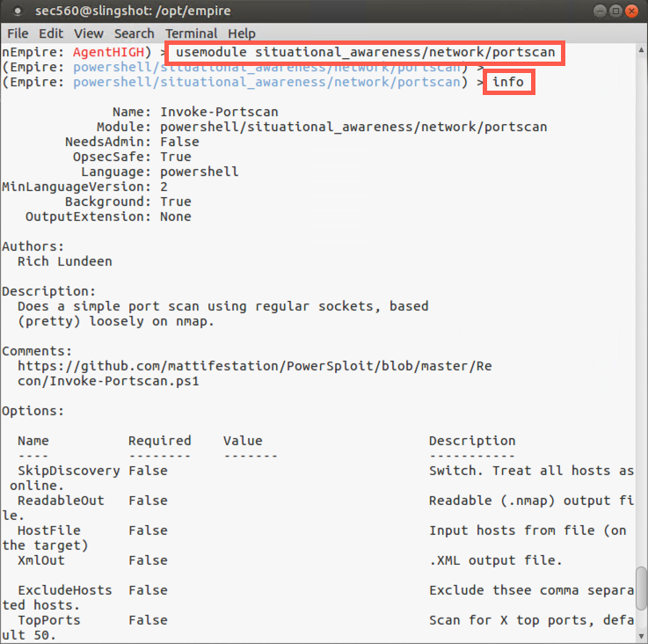The height and width of the screenshot is (644, 648).
Task: Close the terminal window
Action: coord(631,11)
